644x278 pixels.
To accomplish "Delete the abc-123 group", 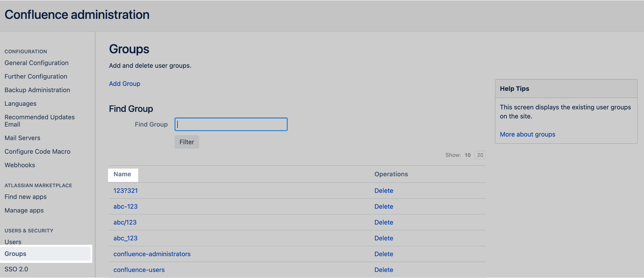I will [x=383, y=206].
